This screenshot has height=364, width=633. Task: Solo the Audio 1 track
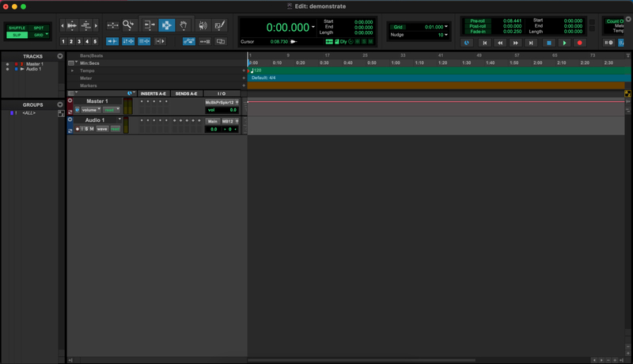(86, 129)
